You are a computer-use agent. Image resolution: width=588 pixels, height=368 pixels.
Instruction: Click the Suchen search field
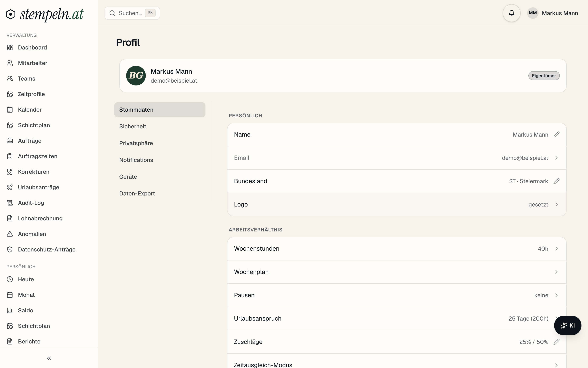tap(132, 13)
